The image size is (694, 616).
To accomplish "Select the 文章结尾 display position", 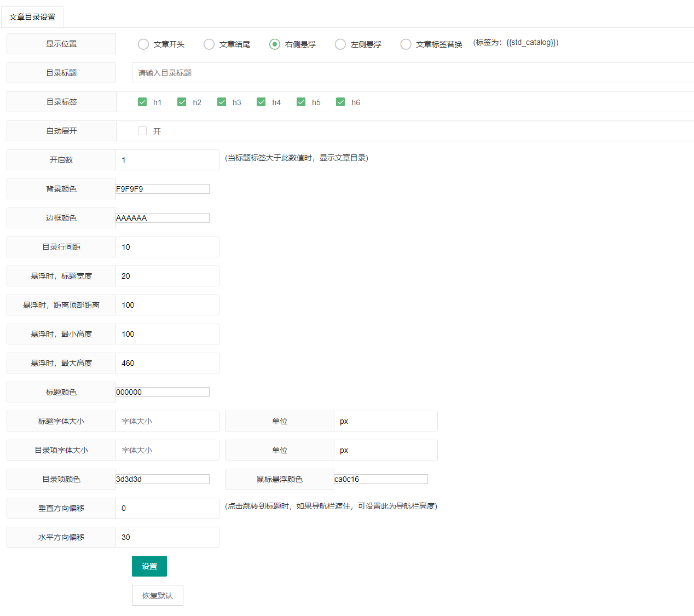I will (x=209, y=44).
